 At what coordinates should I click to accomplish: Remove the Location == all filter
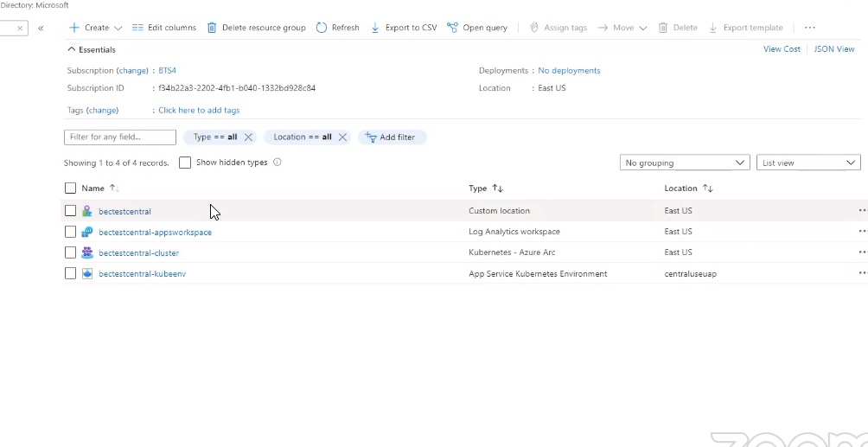[x=342, y=137]
